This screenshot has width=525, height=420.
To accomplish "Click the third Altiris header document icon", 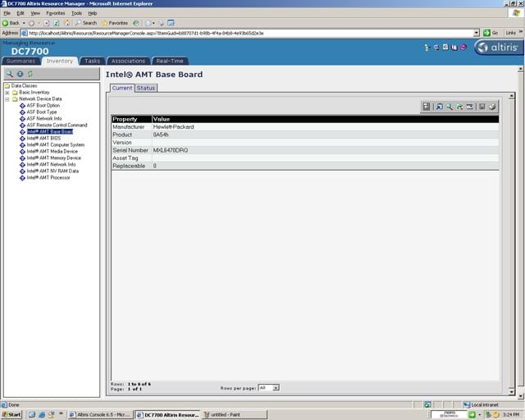I will coord(445,48).
